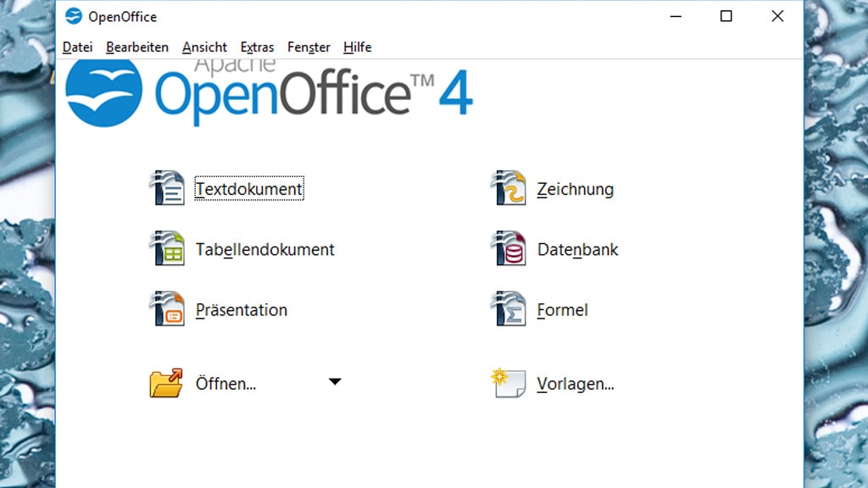Click the OpenOffice title bar app icon
The width and height of the screenshot is (868, 488).
point(74,16)
